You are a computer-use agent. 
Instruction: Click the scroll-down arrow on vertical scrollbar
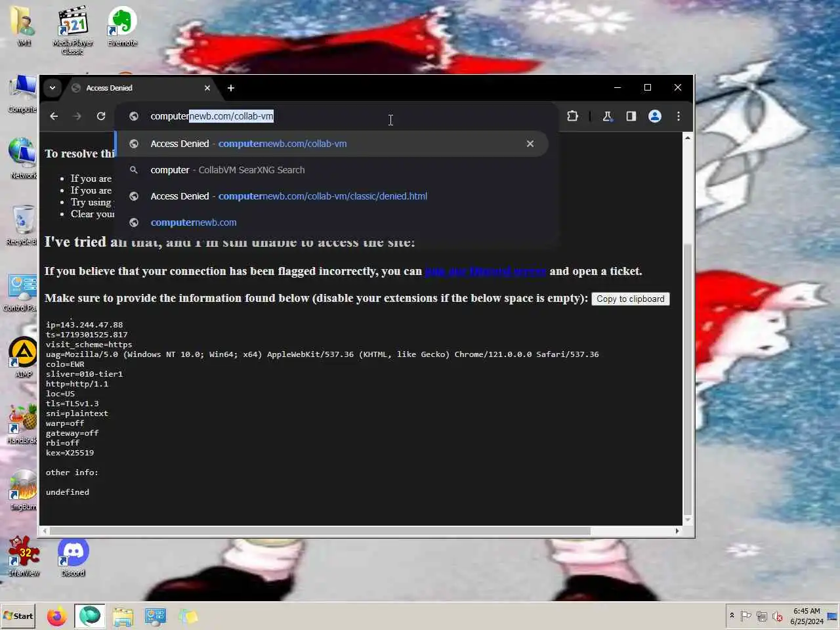[688, 520]
